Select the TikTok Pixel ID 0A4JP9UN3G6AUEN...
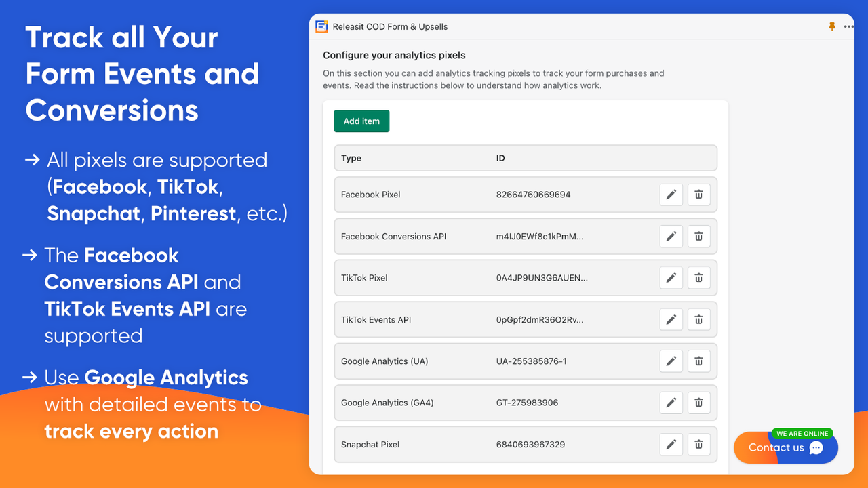 click(542, 278)
